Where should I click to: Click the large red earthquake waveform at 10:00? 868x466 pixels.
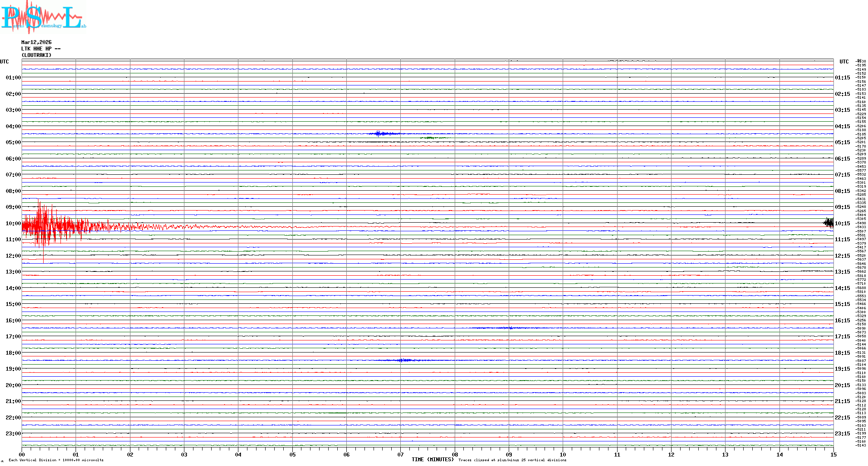pyautogui.click(x=48, y=226)
